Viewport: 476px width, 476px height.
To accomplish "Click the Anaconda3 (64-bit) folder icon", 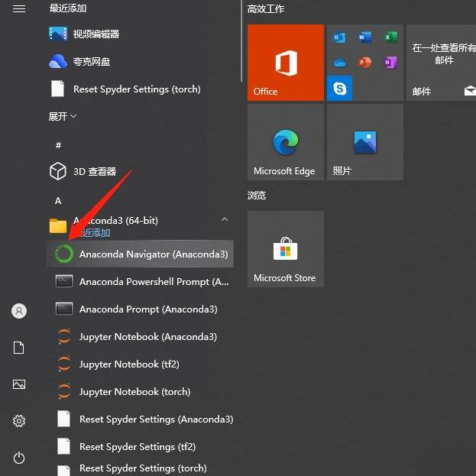I will click(58, 226).
